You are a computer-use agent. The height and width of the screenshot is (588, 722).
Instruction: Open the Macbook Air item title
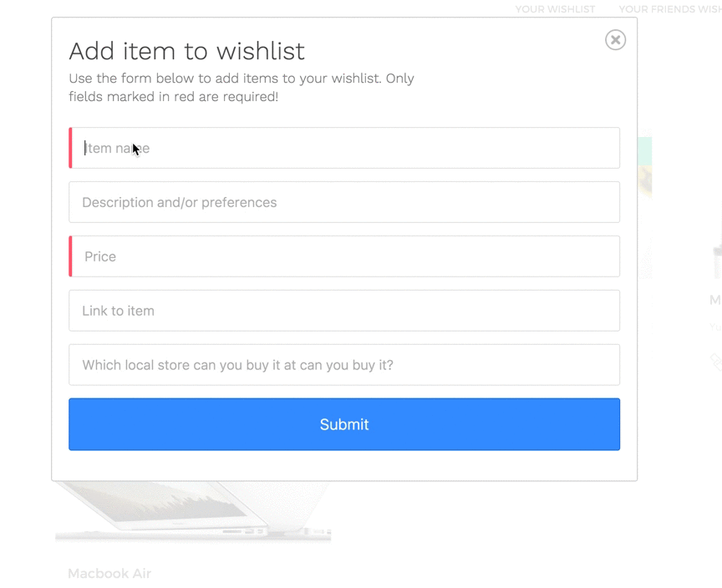[109, 573]
